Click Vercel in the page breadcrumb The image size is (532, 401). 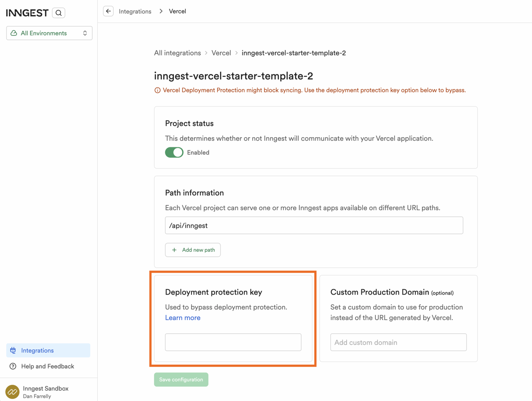pyautogui.click(x=221, y=53)
